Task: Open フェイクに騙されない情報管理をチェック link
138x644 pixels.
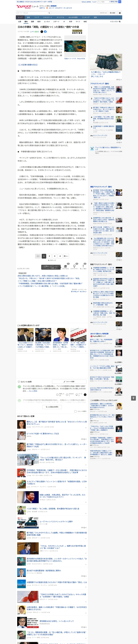Action: click(x=108, y=149)
